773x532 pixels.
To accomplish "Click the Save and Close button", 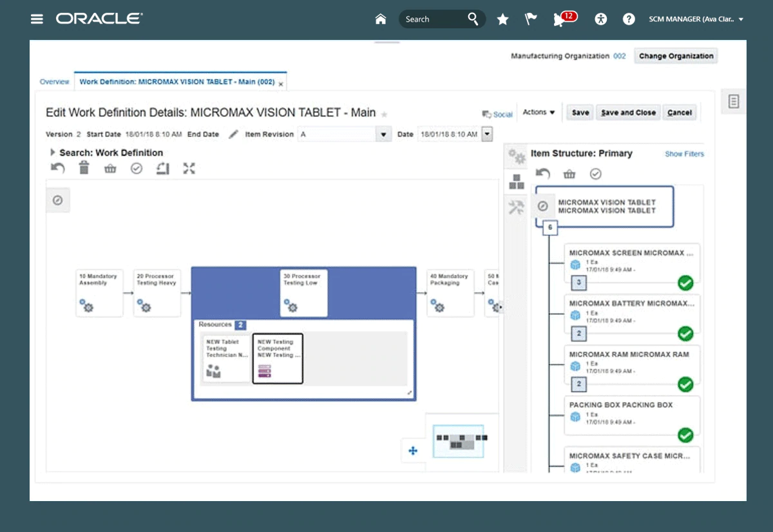I will 628,113.
